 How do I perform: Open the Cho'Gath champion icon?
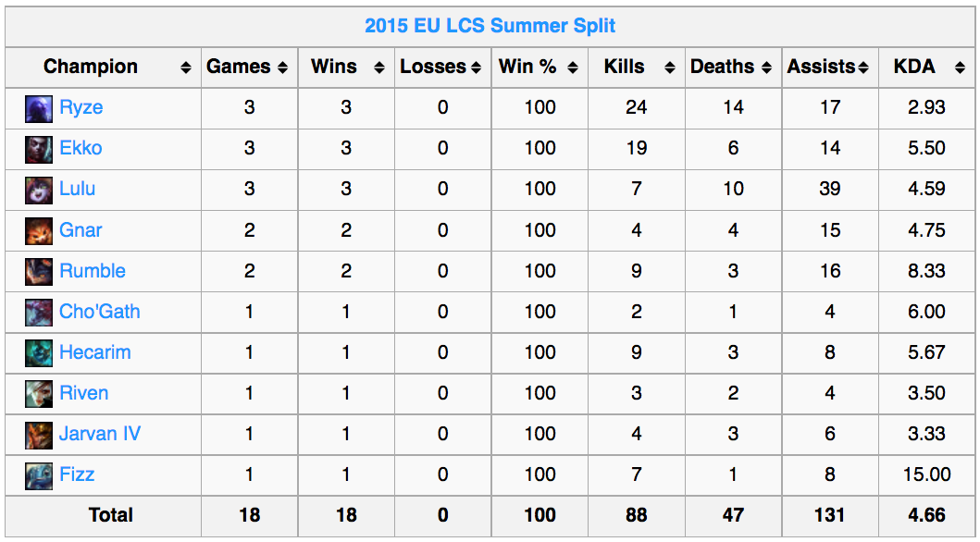[x=39, y=313]
